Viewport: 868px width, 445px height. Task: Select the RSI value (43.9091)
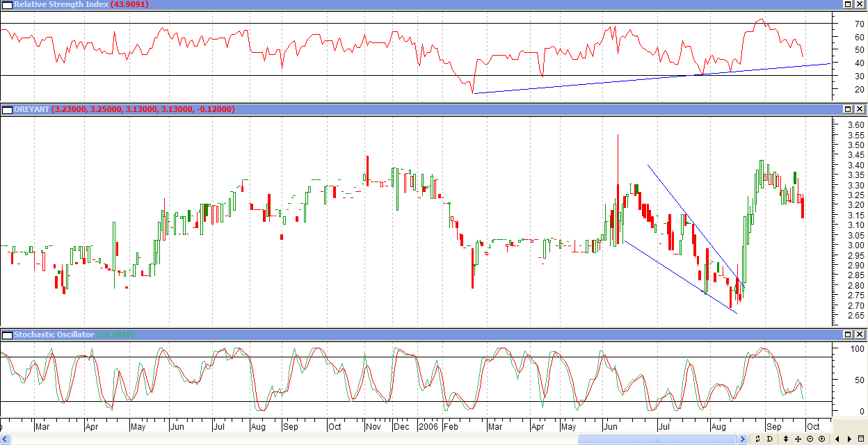(129, 4)
